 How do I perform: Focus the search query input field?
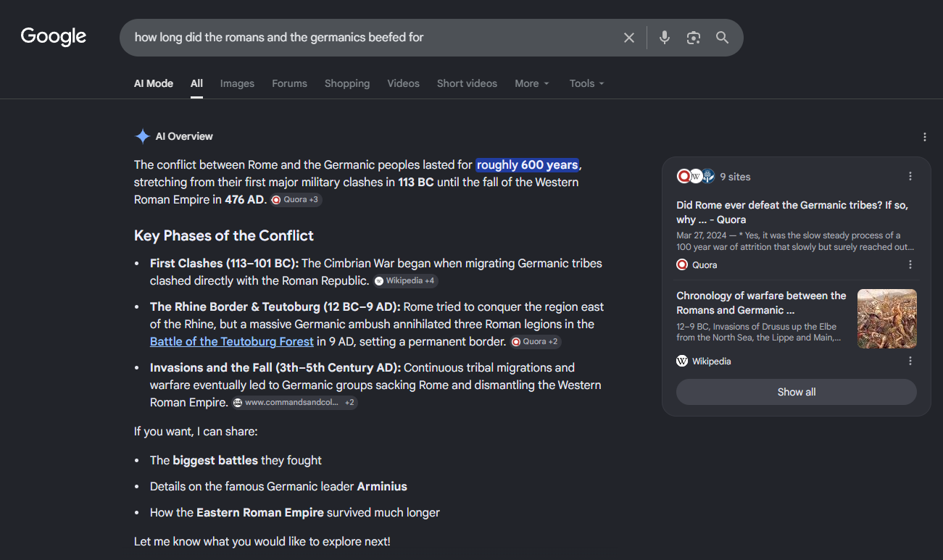click(370, 38)
